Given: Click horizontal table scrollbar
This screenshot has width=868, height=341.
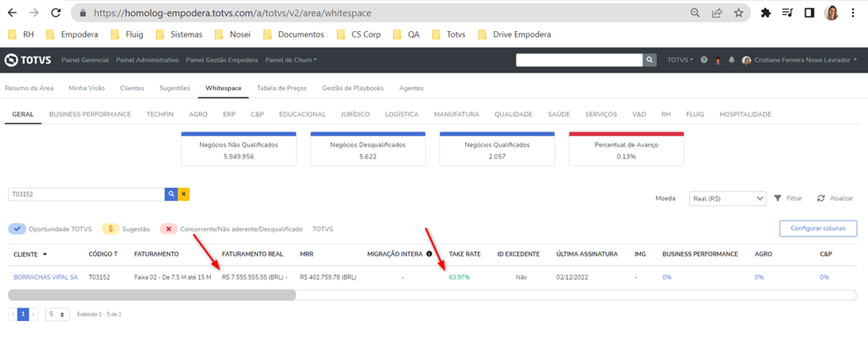Looking at the screenshot, I should [152, 295].
